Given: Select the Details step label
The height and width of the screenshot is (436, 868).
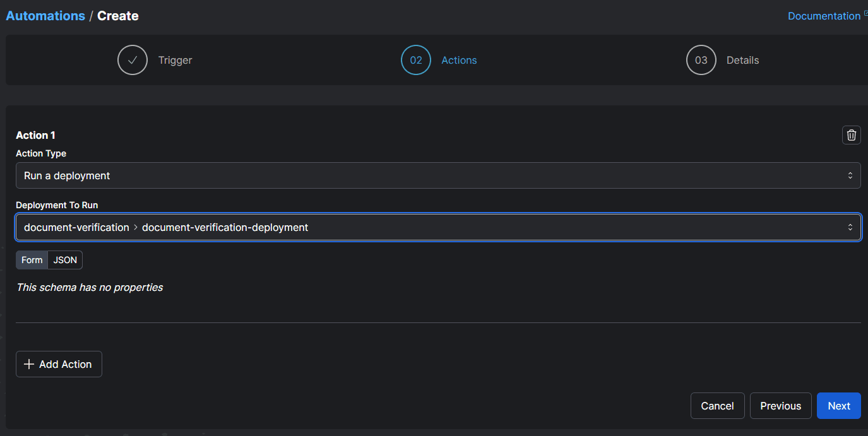Looking at the screenshot, I should (742, 61).
